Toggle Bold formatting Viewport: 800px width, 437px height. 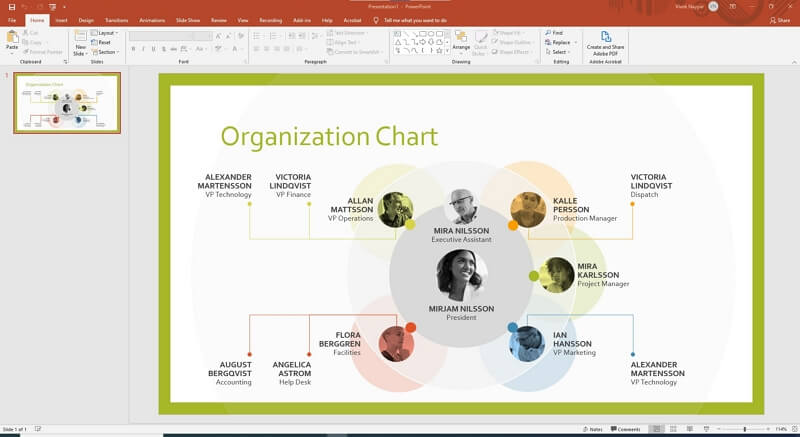134,49
